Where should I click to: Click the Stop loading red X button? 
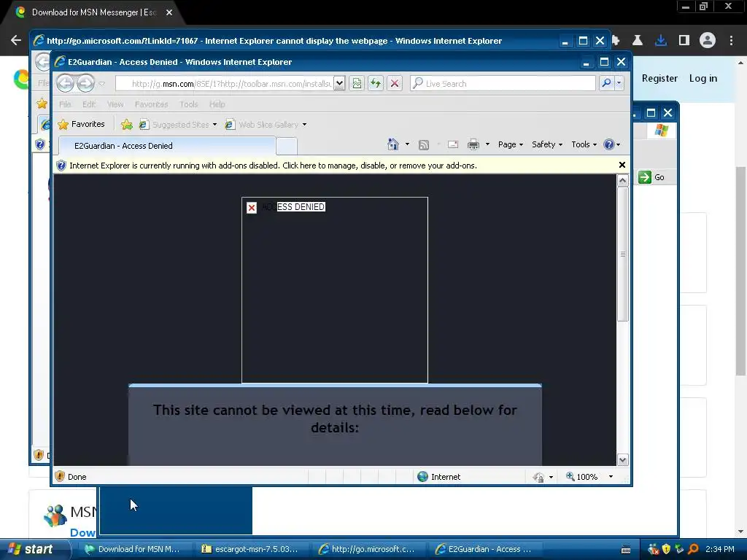pyautogui.click(x=395, y=83)
